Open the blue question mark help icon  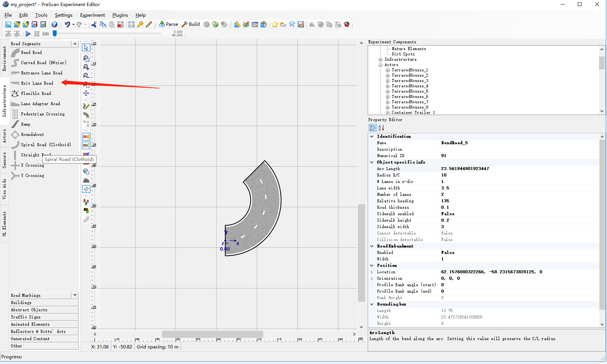pyautogui.click(x=54, y=24)
